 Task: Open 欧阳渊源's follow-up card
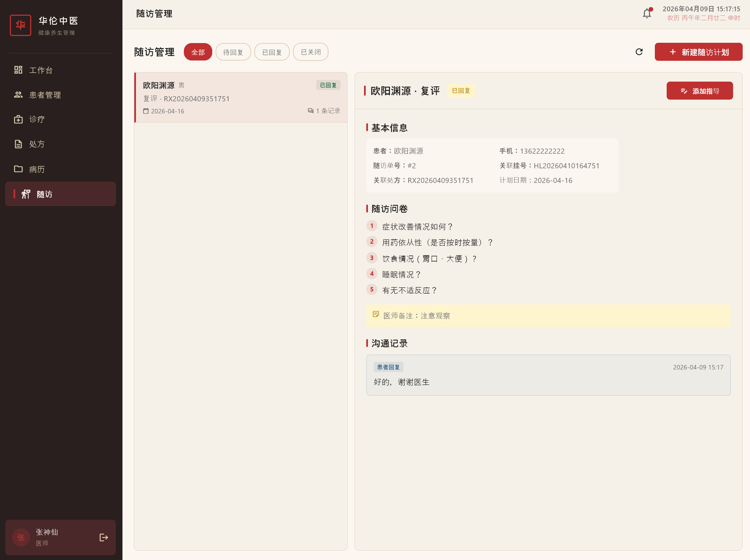click(241, 98)
